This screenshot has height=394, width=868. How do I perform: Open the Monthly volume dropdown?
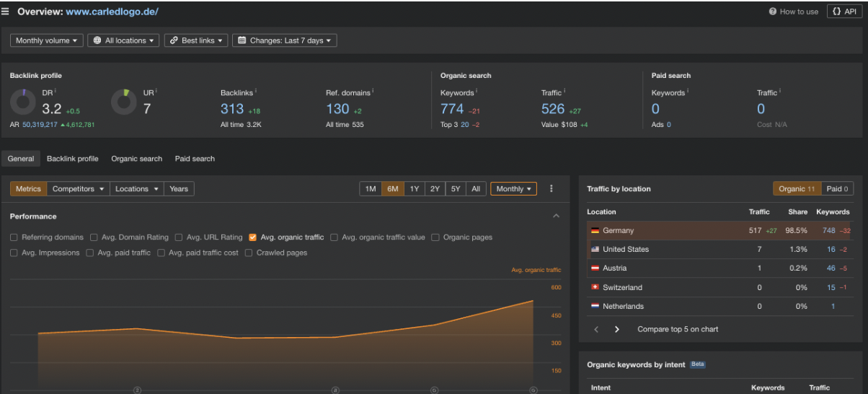[x=47, y=40]
